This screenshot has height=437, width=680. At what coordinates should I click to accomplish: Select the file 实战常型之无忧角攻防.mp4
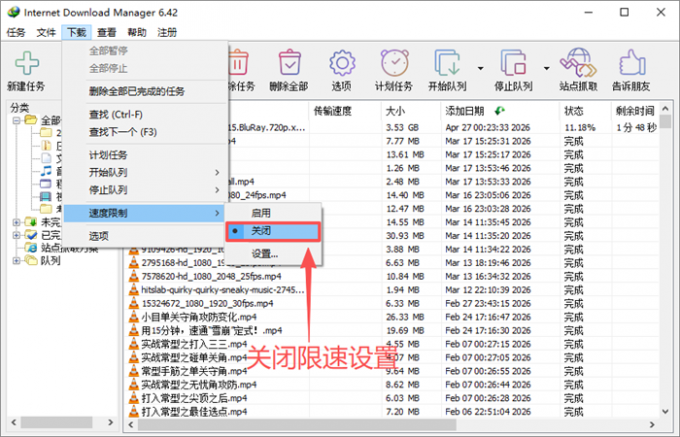click(199, 385)
